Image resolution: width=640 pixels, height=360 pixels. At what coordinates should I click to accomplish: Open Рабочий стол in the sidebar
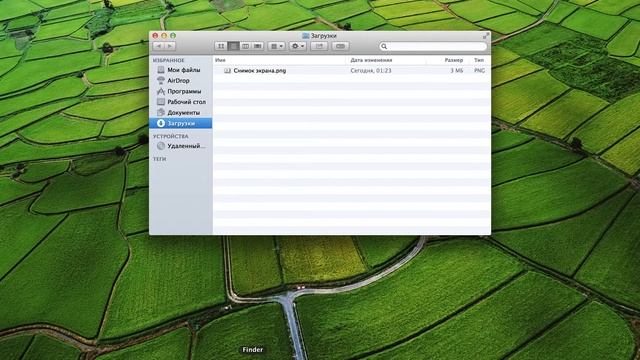tap(180, 102)
